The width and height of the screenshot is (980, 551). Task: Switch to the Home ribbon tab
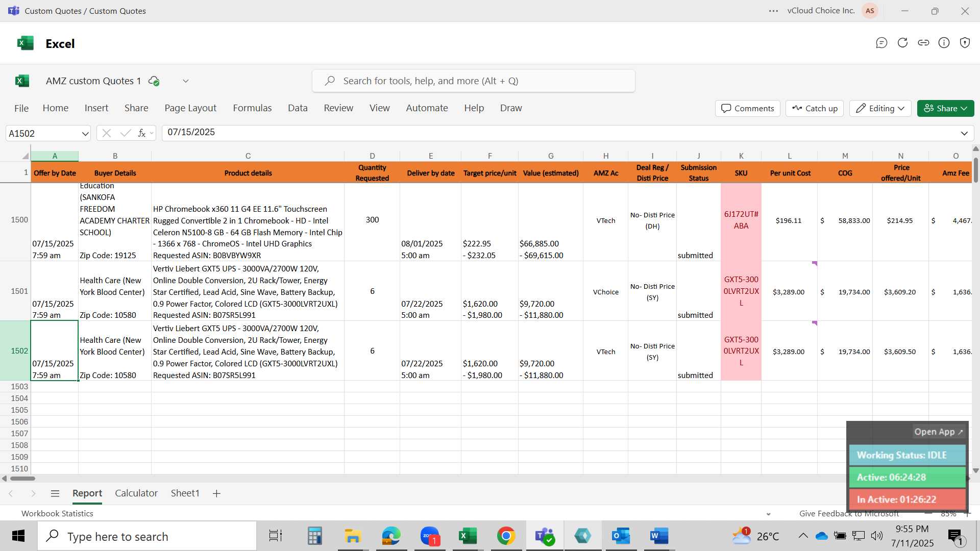[x=56, y=108]
